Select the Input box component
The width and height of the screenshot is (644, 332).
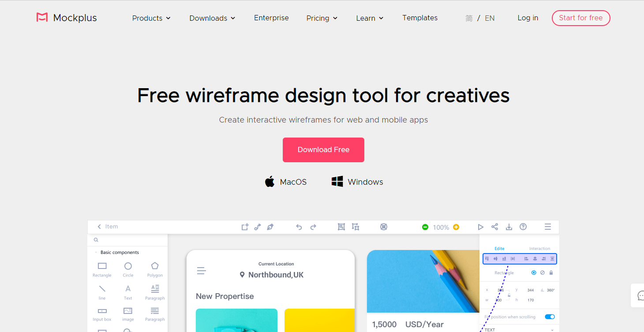(x=102, y=314)
